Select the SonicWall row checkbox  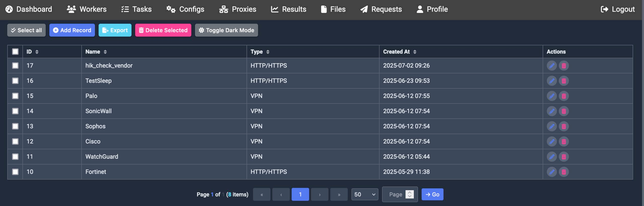click(15, 111)
